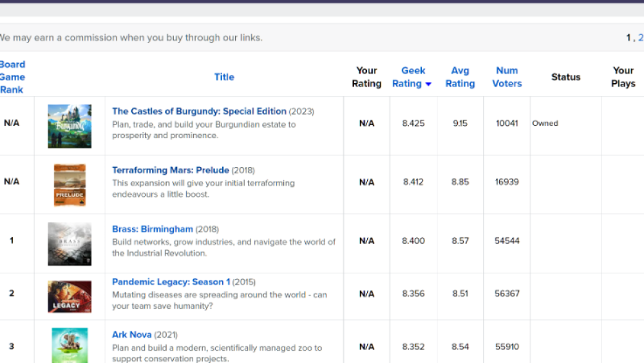This screenshot has height=363, width=644.
Task: Click Pandemic Legacy box thumbnail
Action: pyautogui.click(x=70, y=297)
